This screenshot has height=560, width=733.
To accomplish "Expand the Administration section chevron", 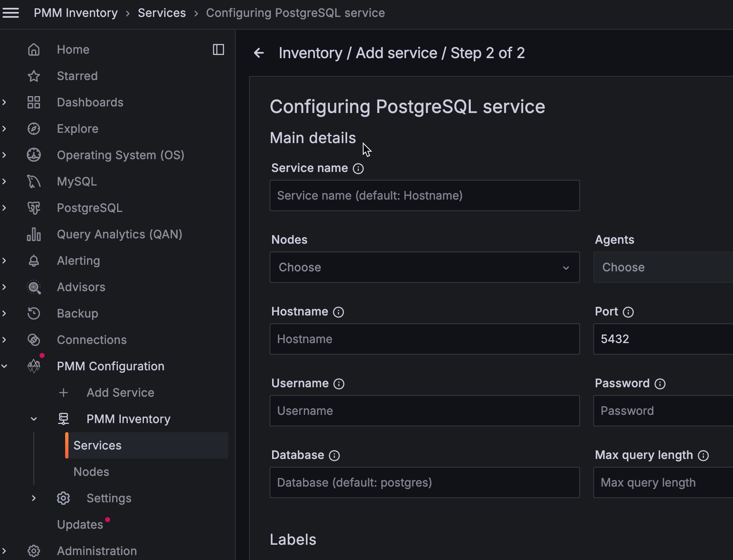I will pos(4,551).
